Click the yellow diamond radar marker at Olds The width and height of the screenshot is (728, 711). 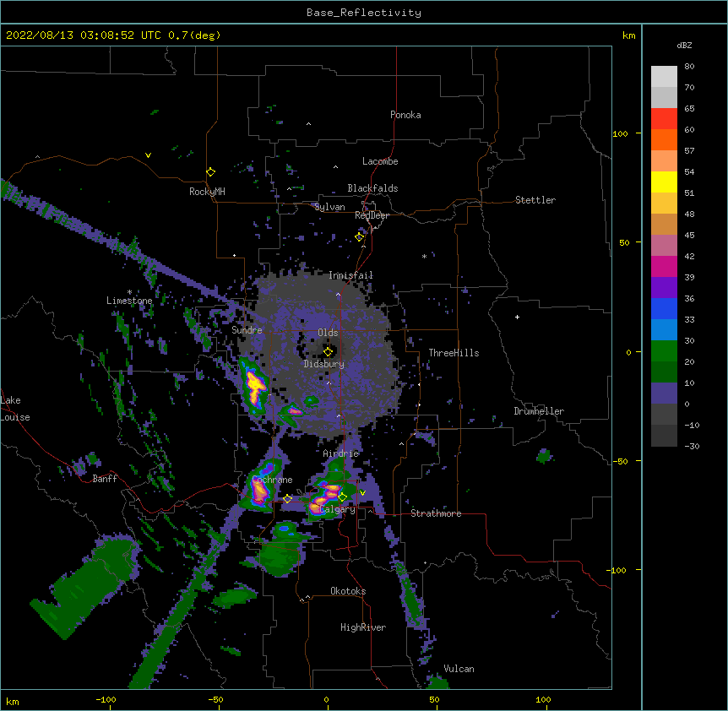pyautogui.click(x=328, y=351)
